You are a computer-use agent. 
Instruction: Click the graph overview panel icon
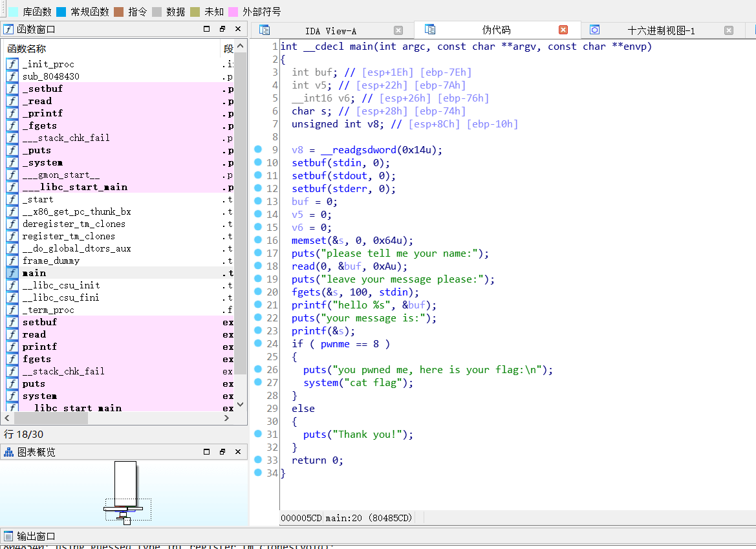[9, 452]
